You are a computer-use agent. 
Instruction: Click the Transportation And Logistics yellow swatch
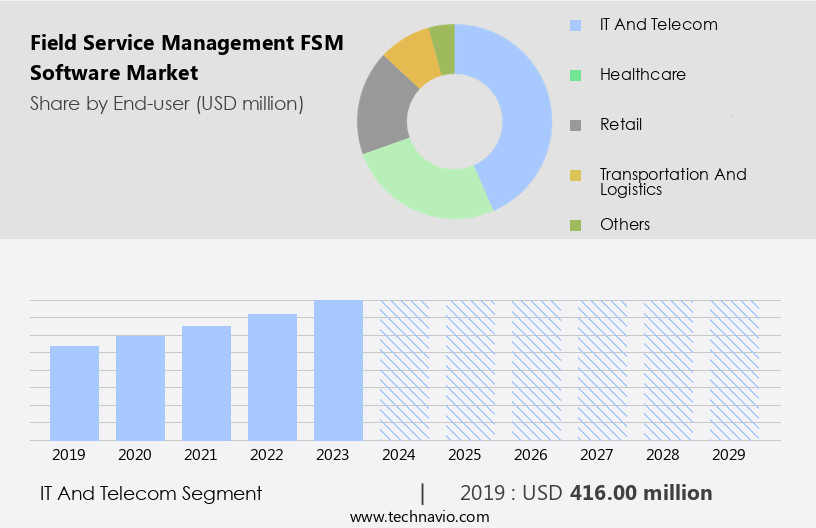575,175
